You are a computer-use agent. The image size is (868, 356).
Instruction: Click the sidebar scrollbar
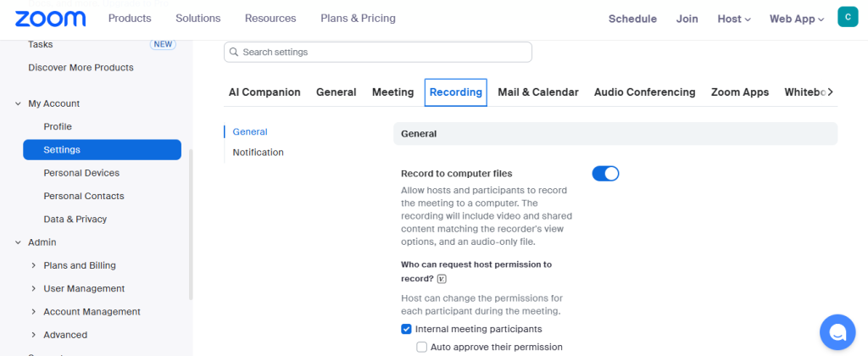pyautogui.click(x=191, y=225)
